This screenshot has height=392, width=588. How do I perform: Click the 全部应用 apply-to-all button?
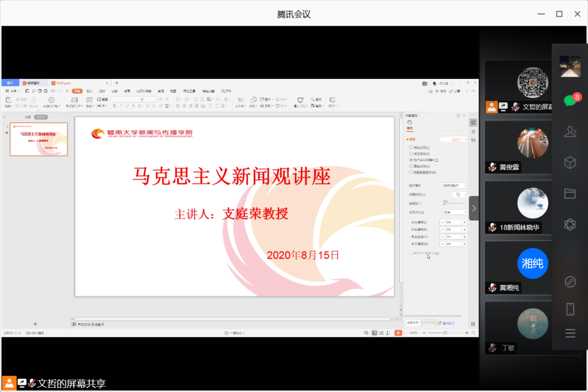(413, 323)
